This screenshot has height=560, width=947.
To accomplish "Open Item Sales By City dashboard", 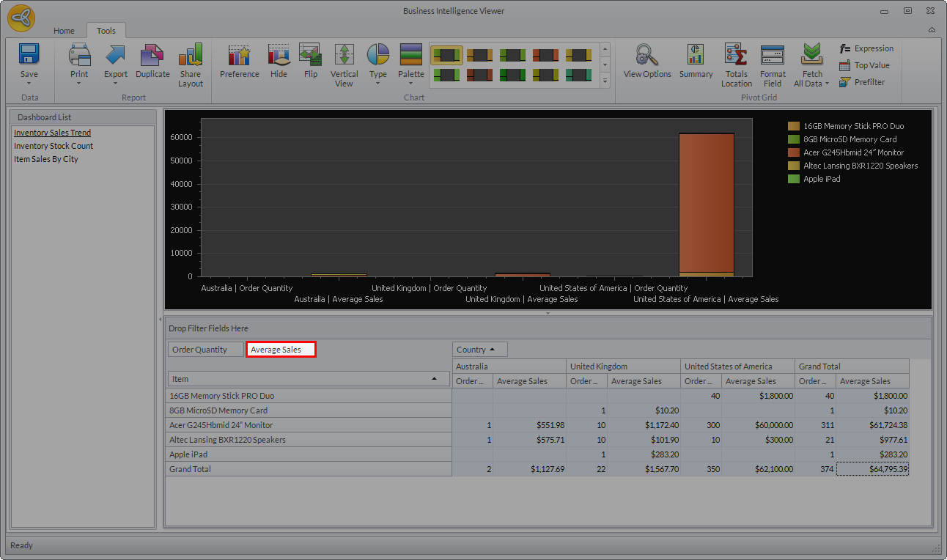I will tap(46, 159).
